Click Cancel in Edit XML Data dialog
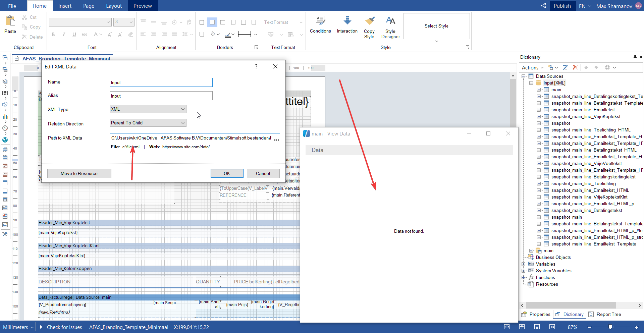This screenshot has width=644, height=333. click(x=263, y=173)
